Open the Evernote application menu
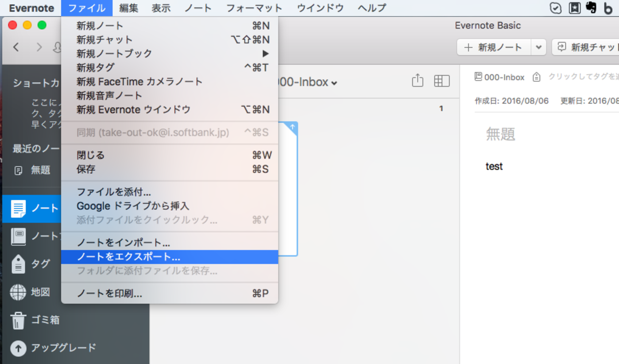619x364 pixels. (x=31, y=8)
